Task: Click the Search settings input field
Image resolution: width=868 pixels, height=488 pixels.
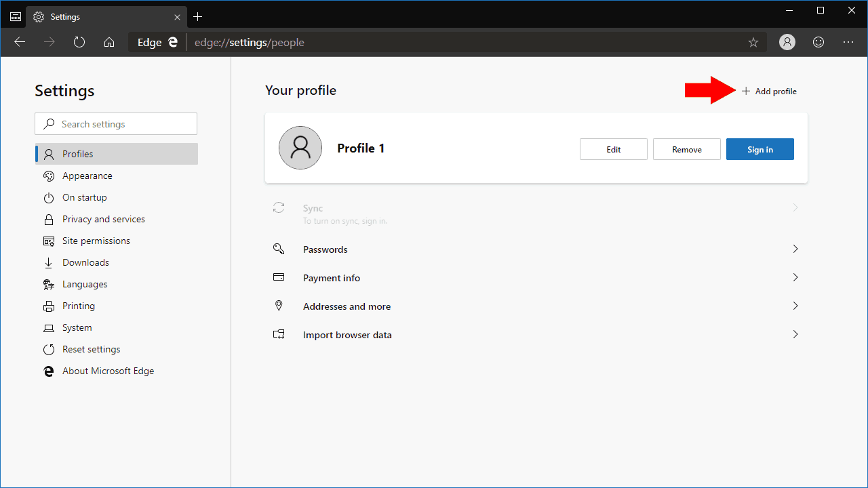Action: 116,124
